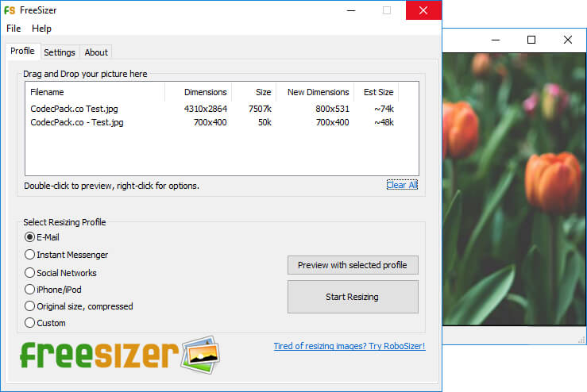The image size is (587, 392).
Task: Select the CodecPack.co Test.jpg file row
Action: [75, 109]
